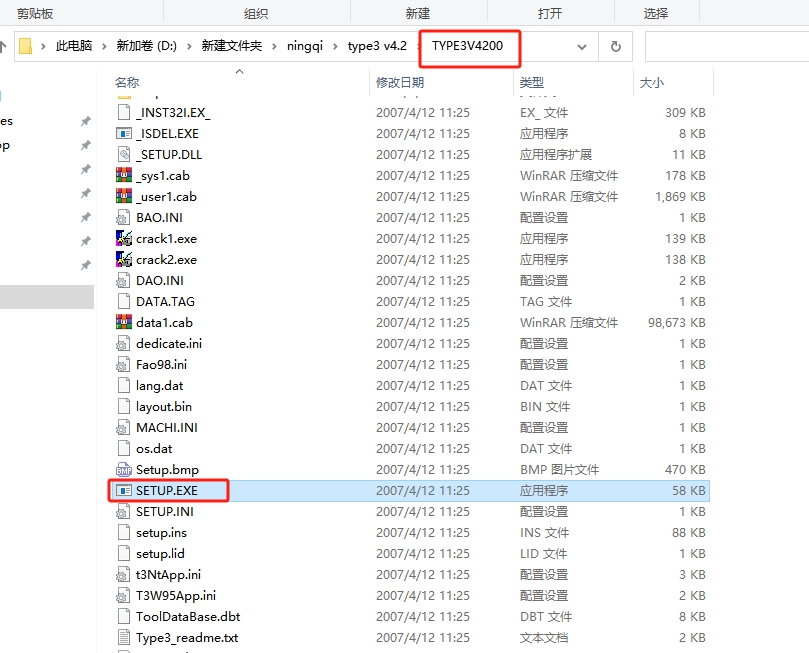Navigate to 新建文件夹 via breadcrumb
This screenshot has width=809, height=653.
pos(228,45)
